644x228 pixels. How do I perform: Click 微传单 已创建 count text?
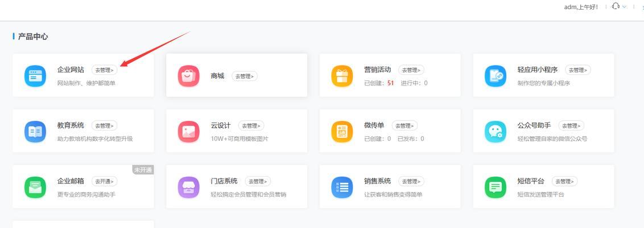[x=377, y=139]
